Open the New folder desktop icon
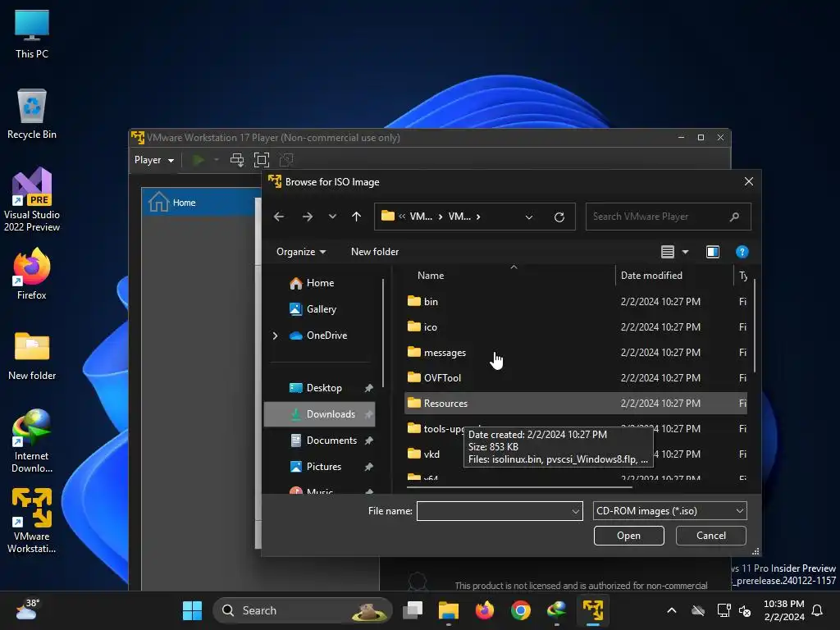Viewport: 840px width, 630px height. 32,356
